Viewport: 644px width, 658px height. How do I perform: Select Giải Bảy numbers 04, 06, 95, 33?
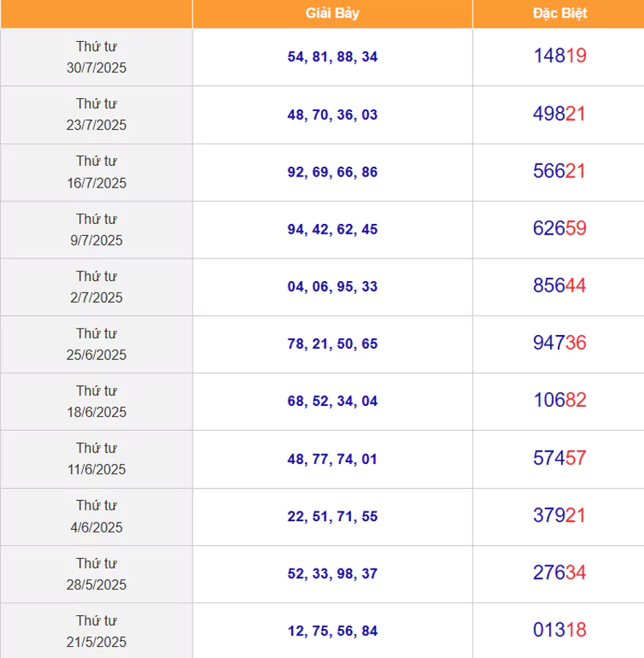tap(332, 287)
